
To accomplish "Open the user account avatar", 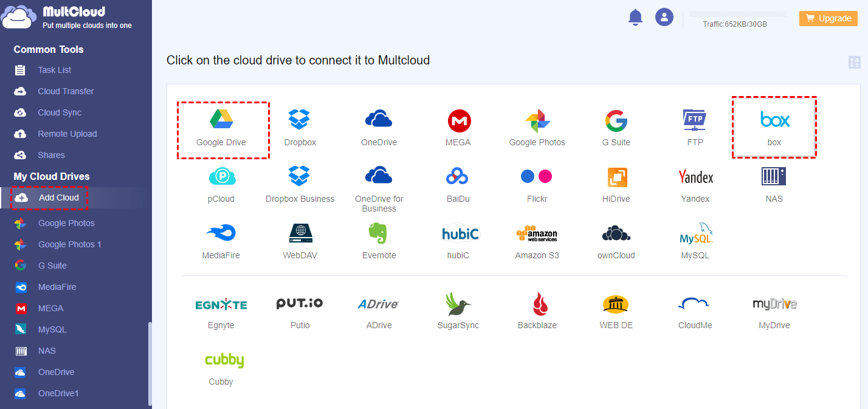I will click(664, 17).
